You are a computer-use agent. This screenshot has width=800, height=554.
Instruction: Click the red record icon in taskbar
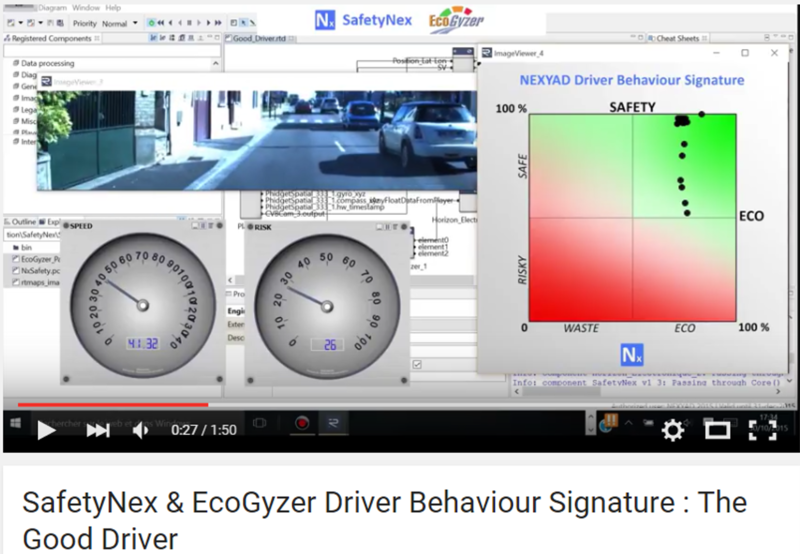point(302,423)
